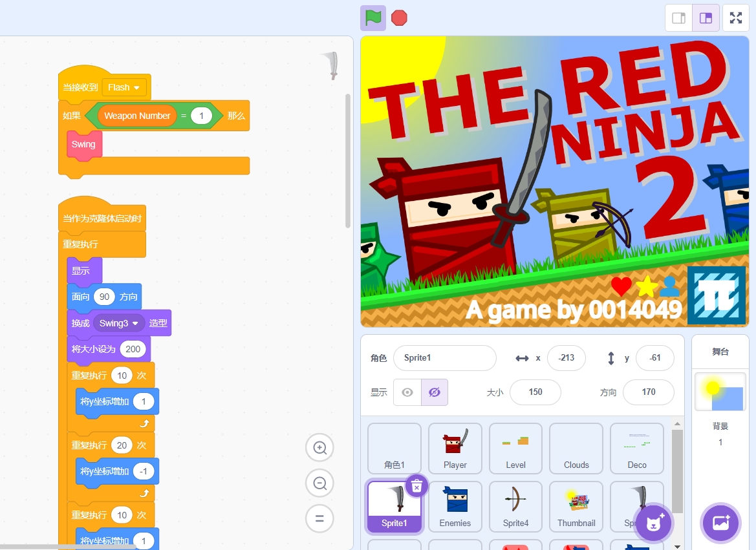Reset workspace zoom with equals button
Image resolution: width=756 pixels, height=550 pixels.
(319, 518)
